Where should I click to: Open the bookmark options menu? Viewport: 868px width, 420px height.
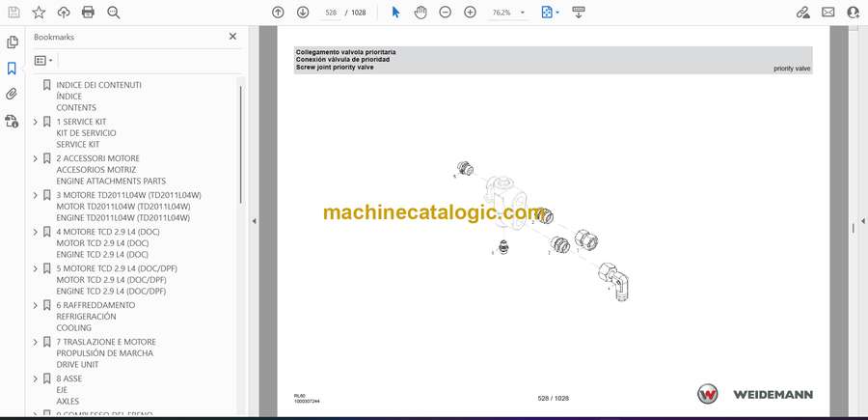43,61
